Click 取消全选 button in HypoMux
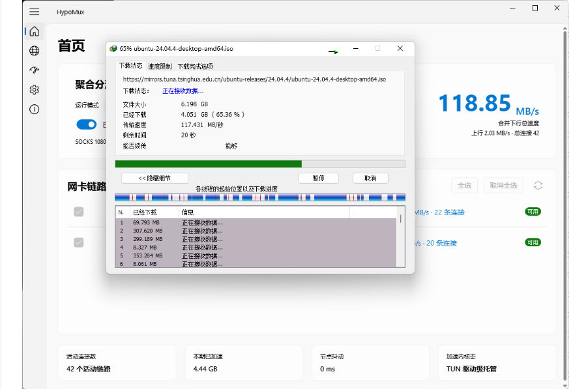The image size is (588, 389). (x=503, y=185)
